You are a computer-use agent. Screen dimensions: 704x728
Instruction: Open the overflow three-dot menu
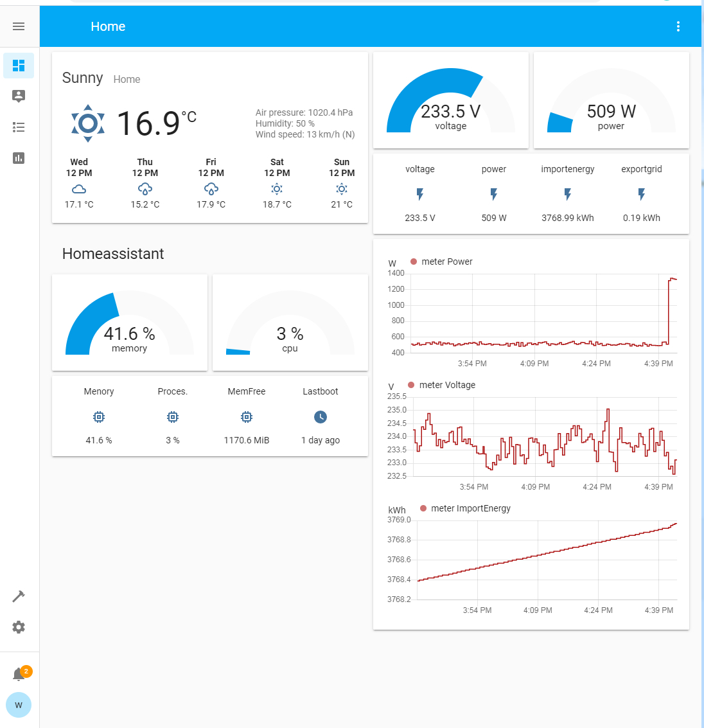tap(678, 26)
